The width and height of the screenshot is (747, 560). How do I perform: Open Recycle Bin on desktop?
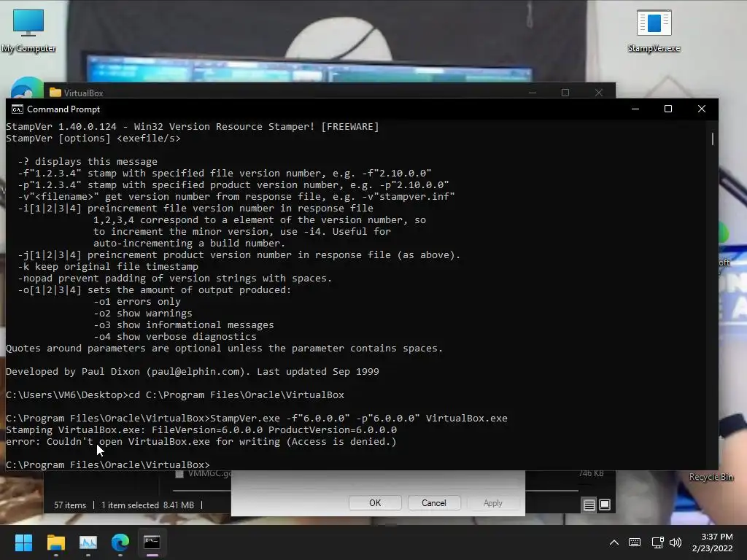coord(711,477)
